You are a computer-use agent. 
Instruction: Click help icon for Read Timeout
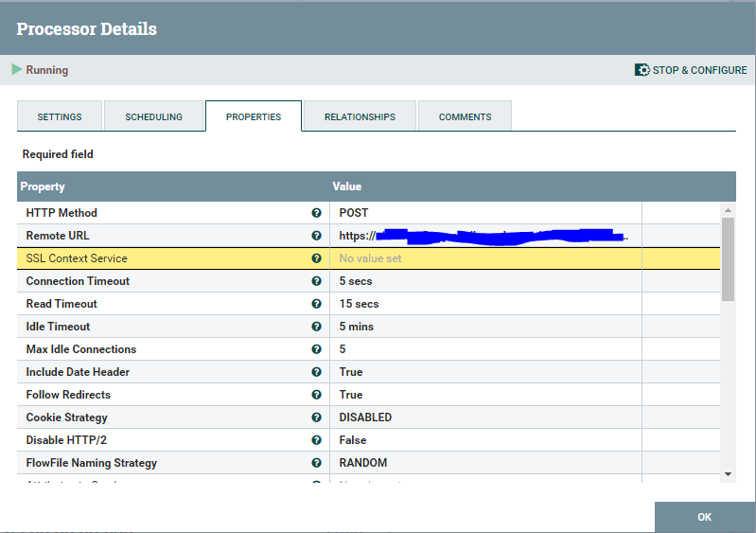click(316, 303)
